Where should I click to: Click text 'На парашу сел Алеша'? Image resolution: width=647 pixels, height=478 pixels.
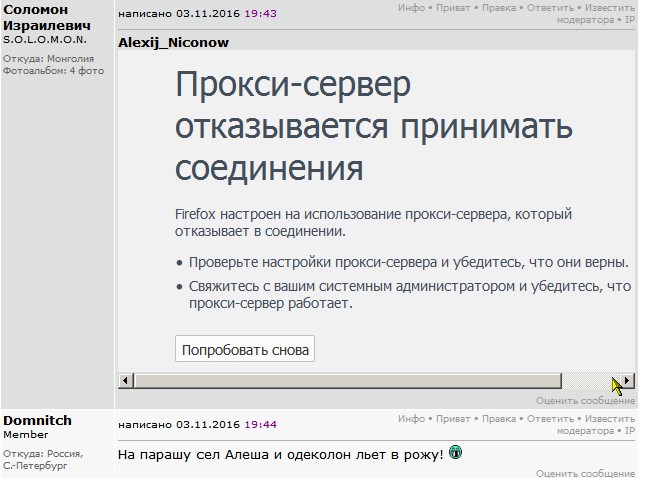click(194, 454)
